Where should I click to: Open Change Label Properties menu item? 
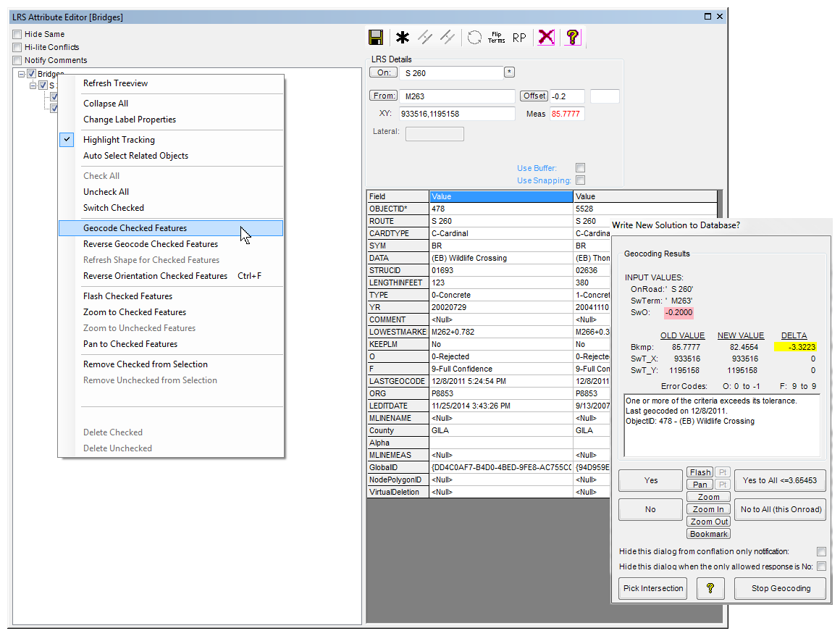point(171,120)
